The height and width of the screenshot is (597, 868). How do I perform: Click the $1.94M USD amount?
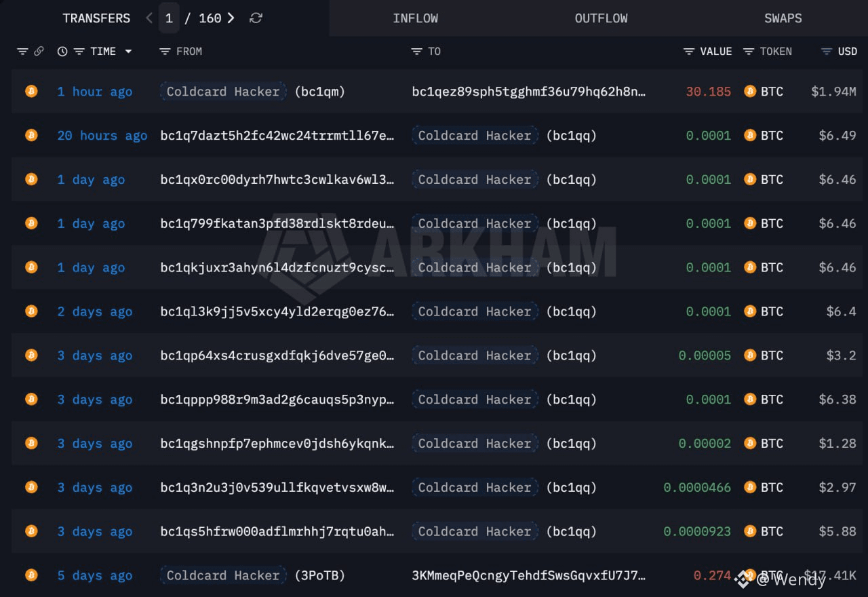tap(833, 92)
